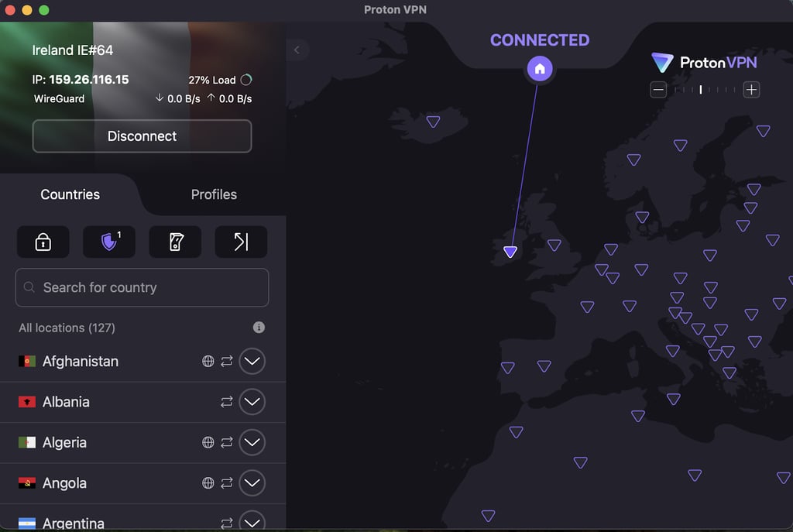Collapse the sidebar with chevron arrow
The image size is (793, 532).
(297, 50)
